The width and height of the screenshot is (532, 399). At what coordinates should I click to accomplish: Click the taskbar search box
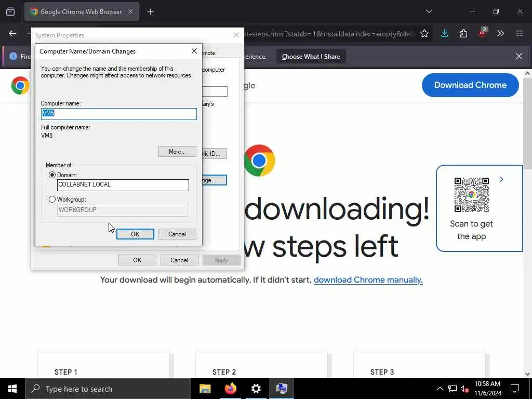(108, 389)
